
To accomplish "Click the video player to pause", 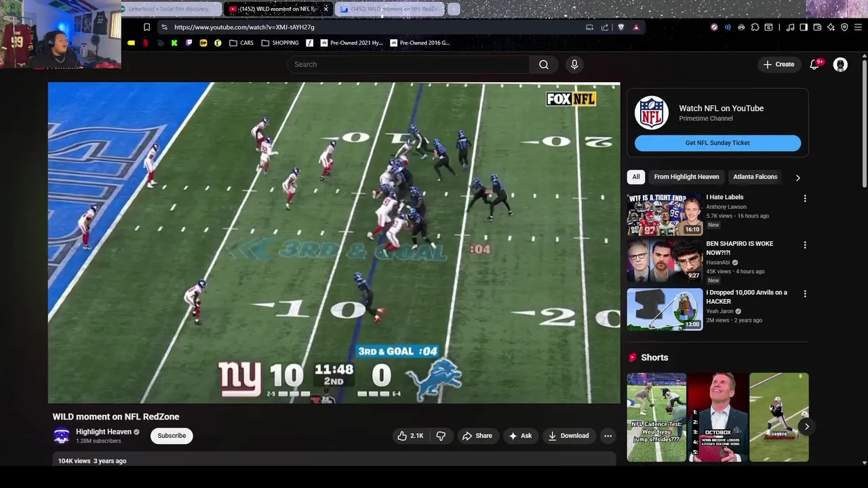I will pyautogui.click(x=334, y=243).
